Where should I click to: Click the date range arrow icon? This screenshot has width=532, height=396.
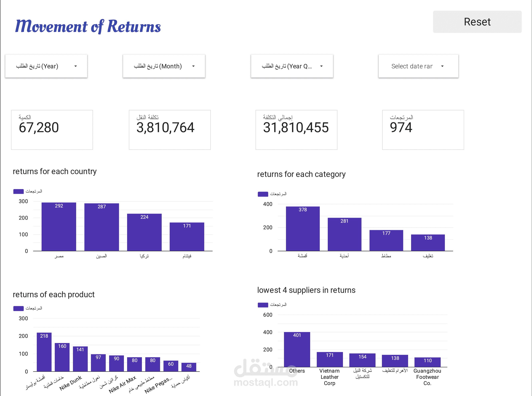[442, 66]
